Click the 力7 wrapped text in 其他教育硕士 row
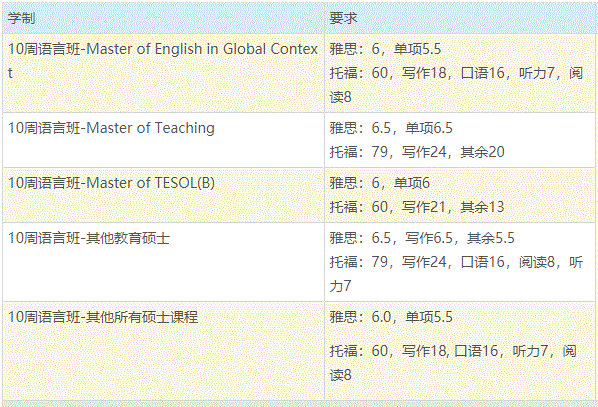The width and height of the screenshot is (598, 407). (x=340, y=286)
